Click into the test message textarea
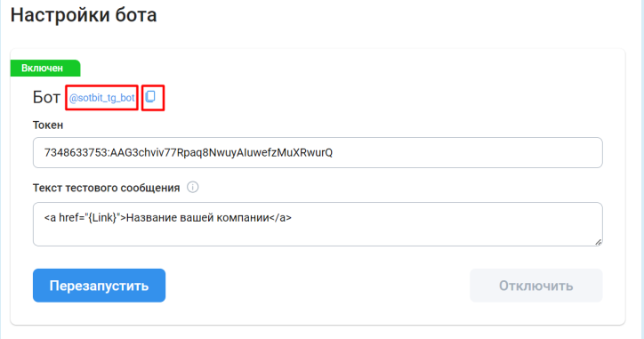 318,224
